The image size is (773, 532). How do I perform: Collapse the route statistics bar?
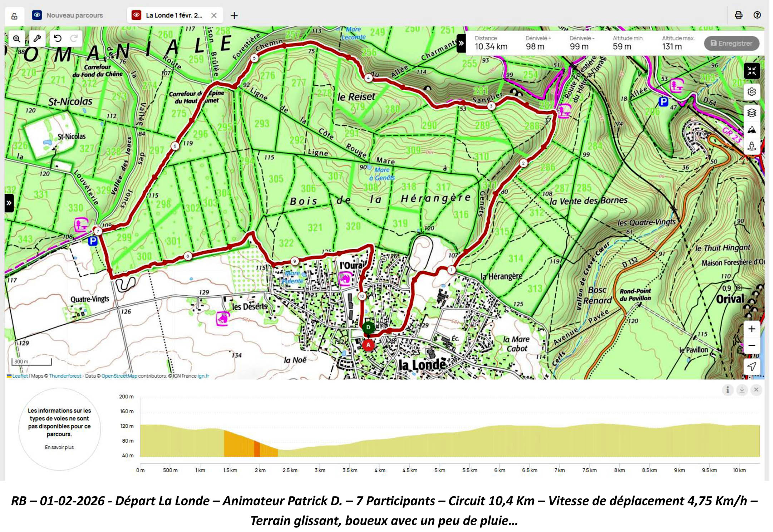pyautogui.click(x=461, y=43)
